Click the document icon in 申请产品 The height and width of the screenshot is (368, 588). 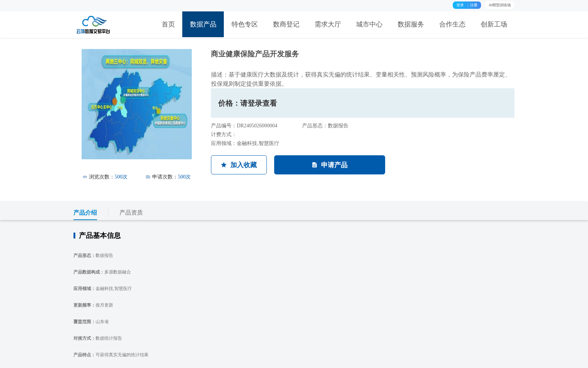(x=315, y=165)
